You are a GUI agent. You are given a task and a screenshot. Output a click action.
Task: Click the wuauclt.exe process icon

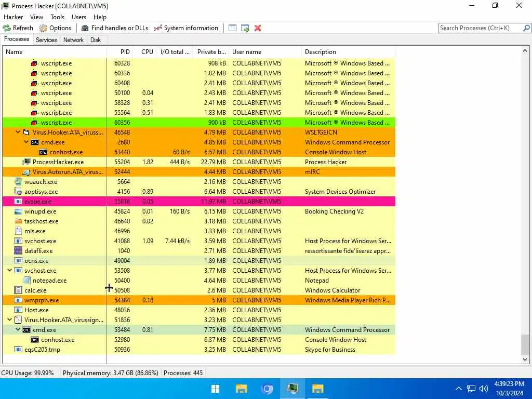(18, 181)
